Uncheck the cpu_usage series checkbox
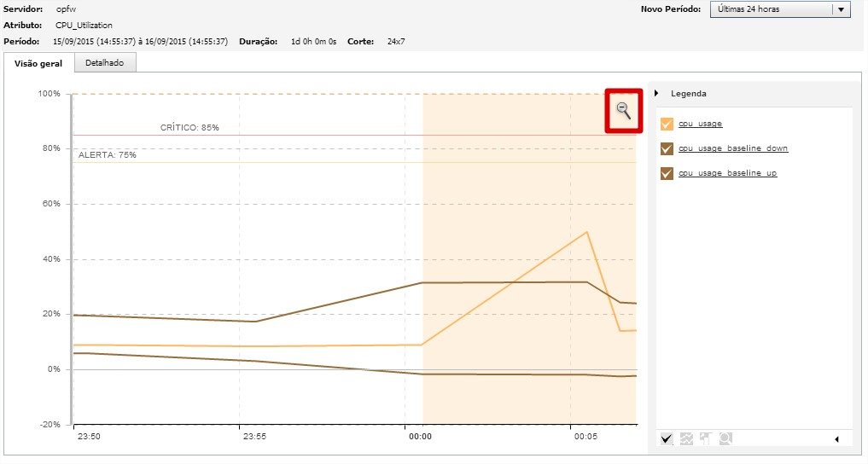868x464 pixels. click(x=667, y=125)
